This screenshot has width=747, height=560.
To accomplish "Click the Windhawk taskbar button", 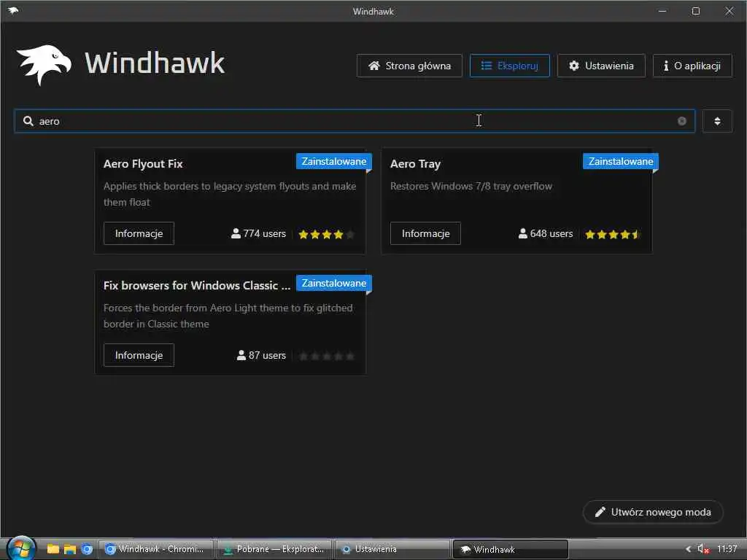I will click(x=510, y=549).
